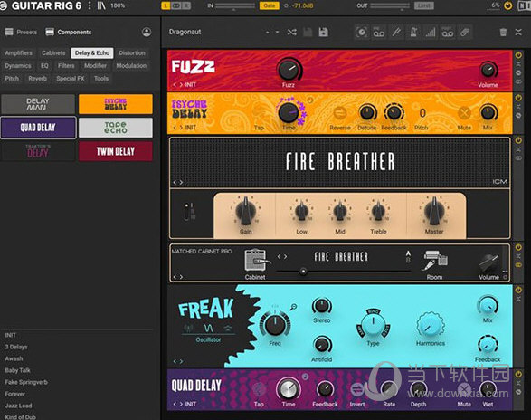Click the Quad Delay Tap button
Image resolution: width=531 pixels, height=420 pixels.
click(x=259, y=389)
